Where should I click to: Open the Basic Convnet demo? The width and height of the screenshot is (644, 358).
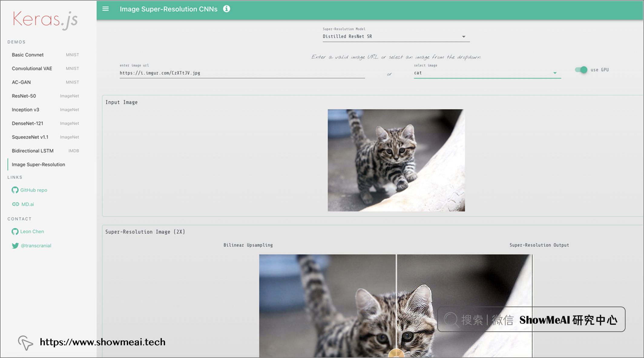[45, 55]
